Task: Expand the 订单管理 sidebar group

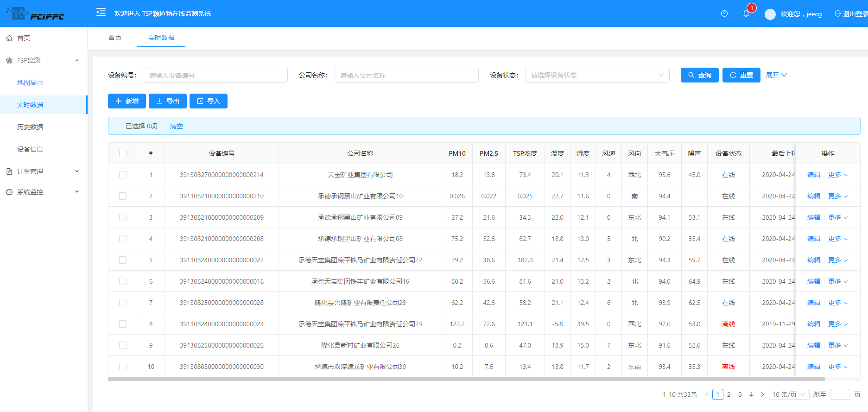Action: (44, 171)
